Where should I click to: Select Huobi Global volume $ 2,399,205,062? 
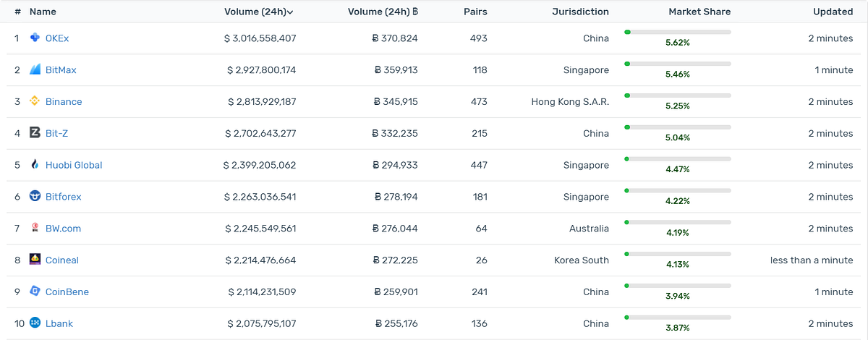[x=260, y=166]
